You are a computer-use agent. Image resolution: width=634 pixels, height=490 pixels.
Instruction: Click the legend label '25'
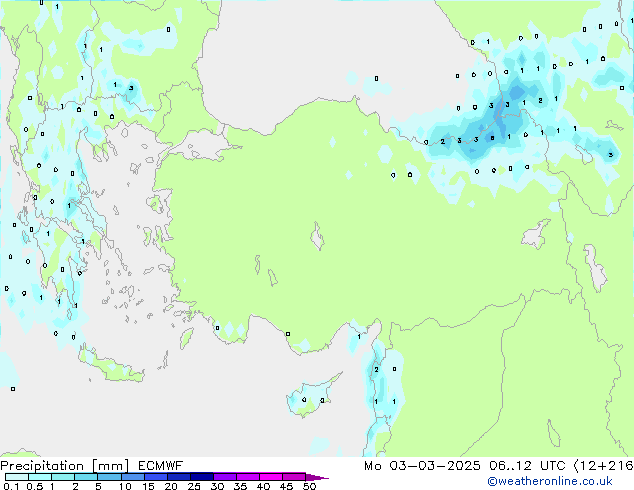(x=194, y=486)
